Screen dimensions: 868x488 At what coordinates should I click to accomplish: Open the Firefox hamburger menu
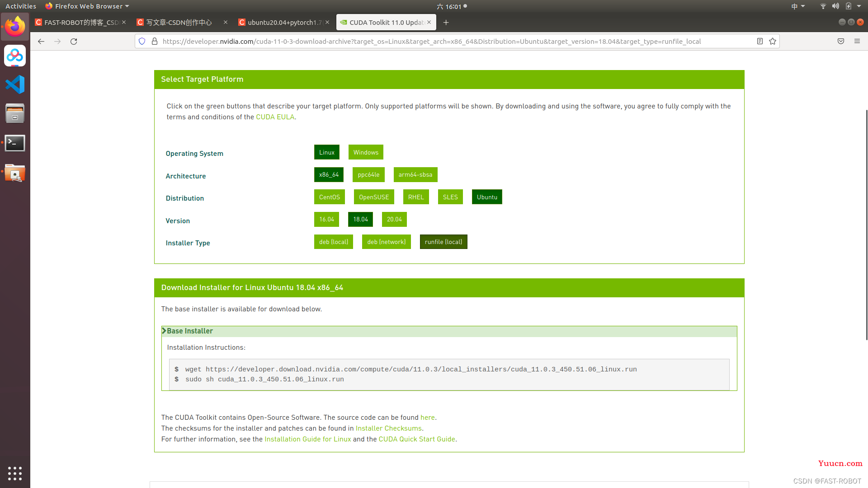[x=857, y=41]
